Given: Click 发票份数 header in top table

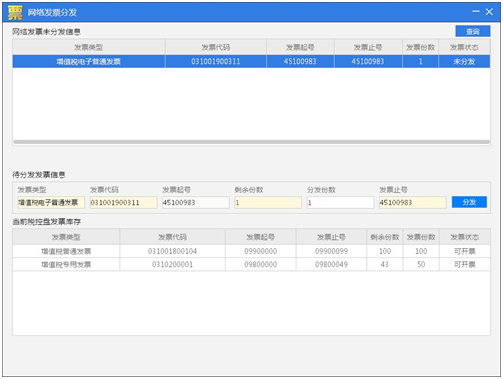Looking at the screenshot, I should [x=420, y=47].
